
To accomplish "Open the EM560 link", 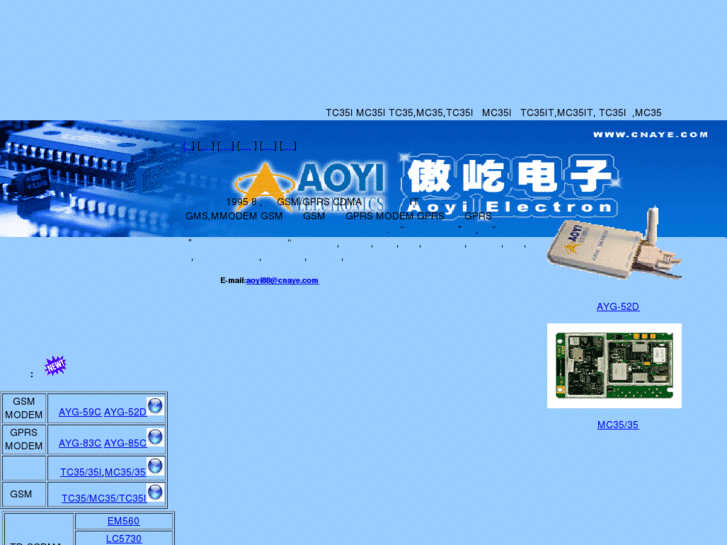I will click(123, 521).
